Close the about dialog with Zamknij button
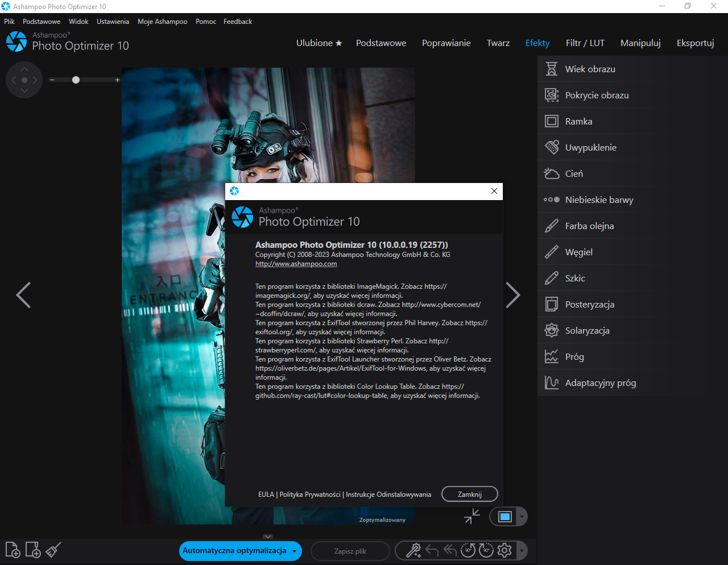 (469, 494)
